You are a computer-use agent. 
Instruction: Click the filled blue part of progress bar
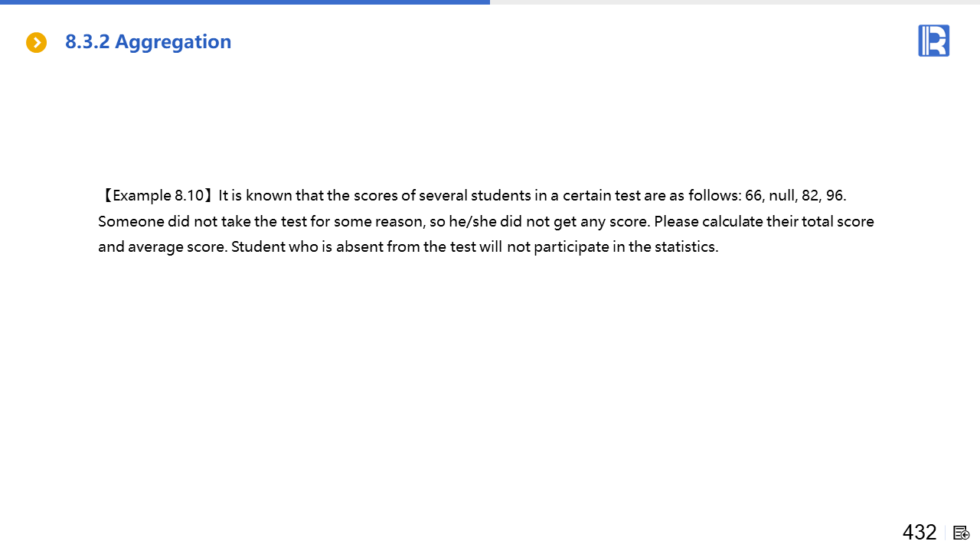pyautogui.click(x=245, y=2)
